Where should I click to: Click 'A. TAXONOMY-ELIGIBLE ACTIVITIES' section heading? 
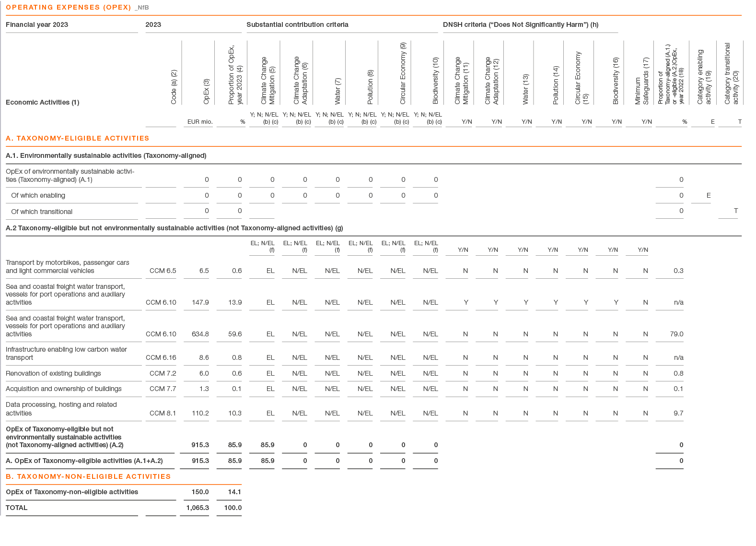(x=78, y=138)
